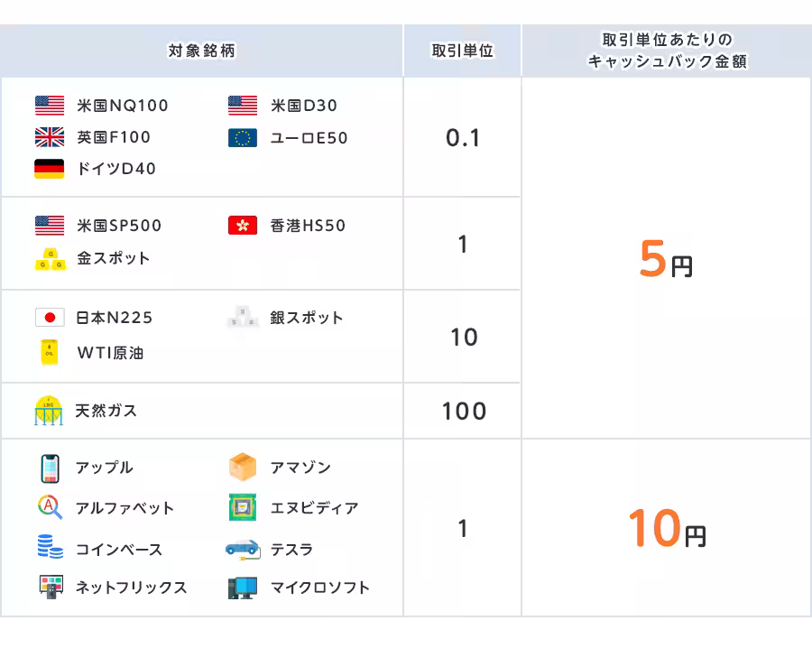Click the US flag next to 米国NQ100

coord(49,106)
